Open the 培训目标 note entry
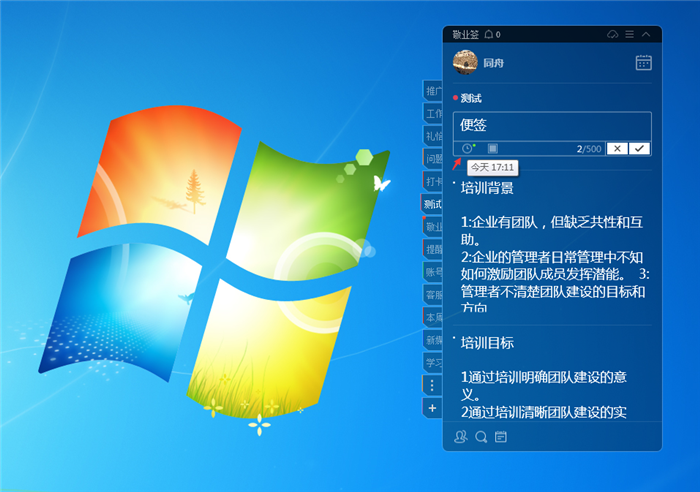This screenshot has height=492, width=700. coord(488,343)
